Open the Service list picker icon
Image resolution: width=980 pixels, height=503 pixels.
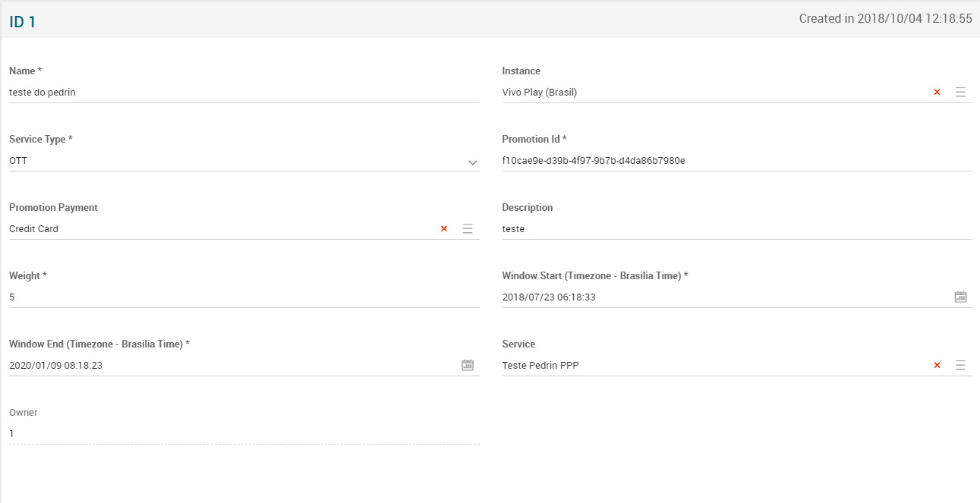coord(960,365)
